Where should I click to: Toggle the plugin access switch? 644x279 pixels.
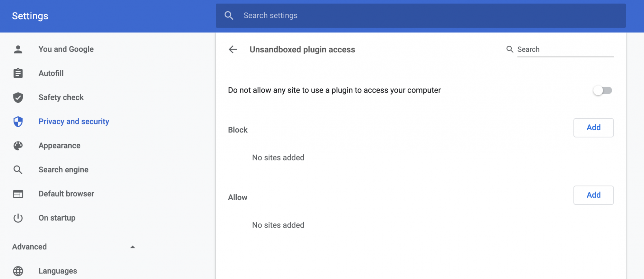(x=602, y=90)
